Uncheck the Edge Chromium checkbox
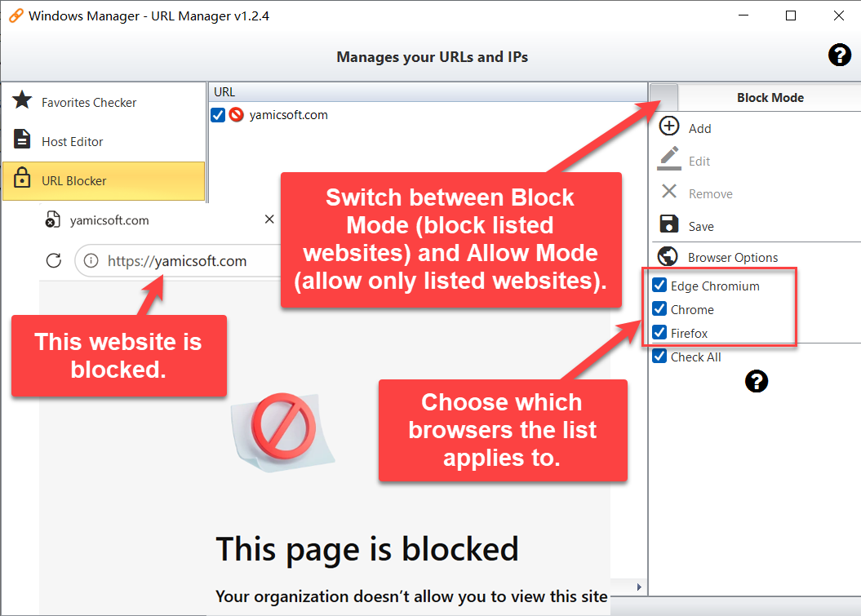This screenshot has width=861, height=616. click(659, 285)
